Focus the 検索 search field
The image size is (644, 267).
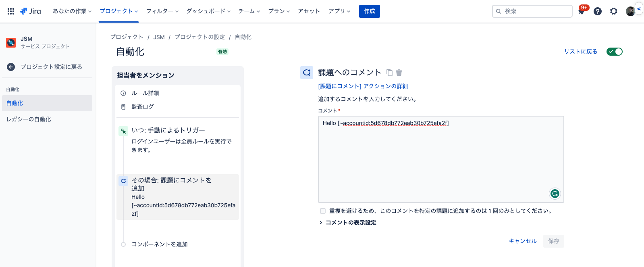(532, 11)
